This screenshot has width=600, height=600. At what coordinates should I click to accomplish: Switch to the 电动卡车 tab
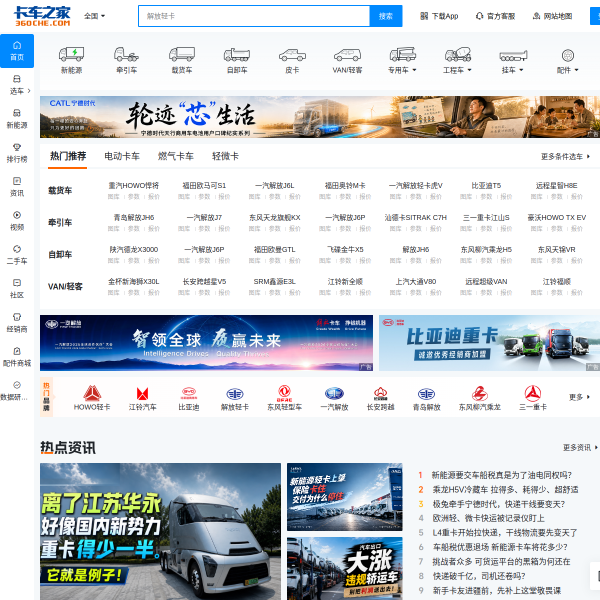click(x=122, y=156)
